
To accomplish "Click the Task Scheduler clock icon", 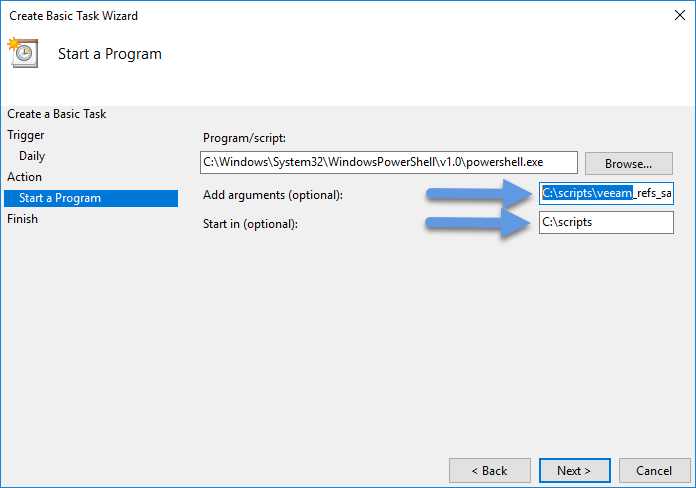I will (x=23, y=52).
